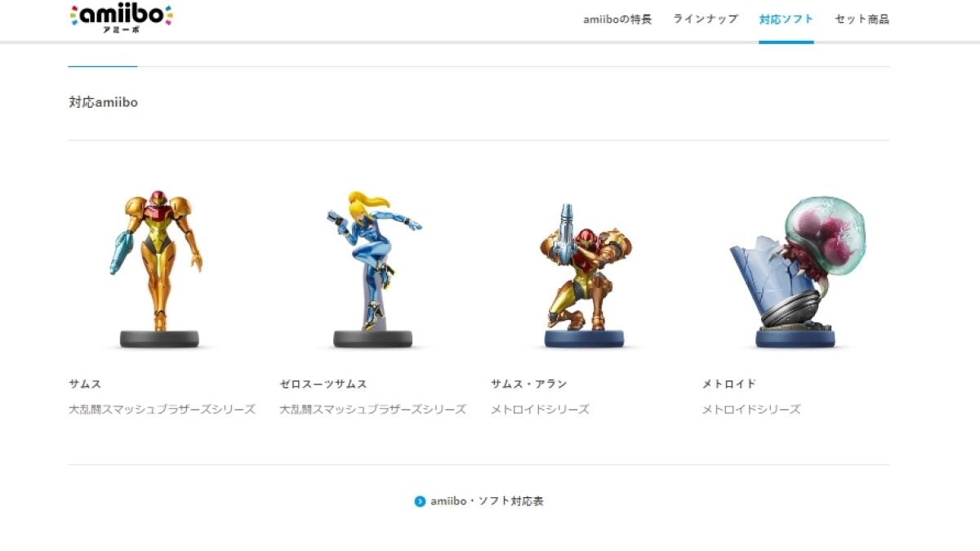
Task: Open the セット商品 menu item
Action: pyautogui.click(x=862, y=19)
